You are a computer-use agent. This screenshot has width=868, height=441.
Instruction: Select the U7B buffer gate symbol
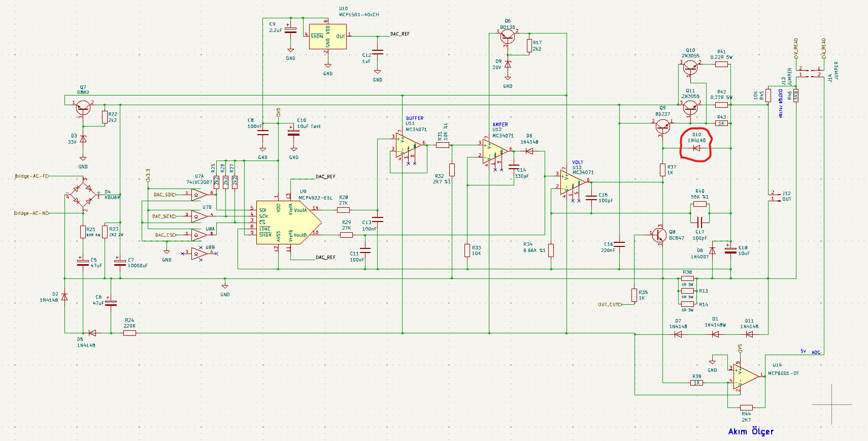point(199,216)
